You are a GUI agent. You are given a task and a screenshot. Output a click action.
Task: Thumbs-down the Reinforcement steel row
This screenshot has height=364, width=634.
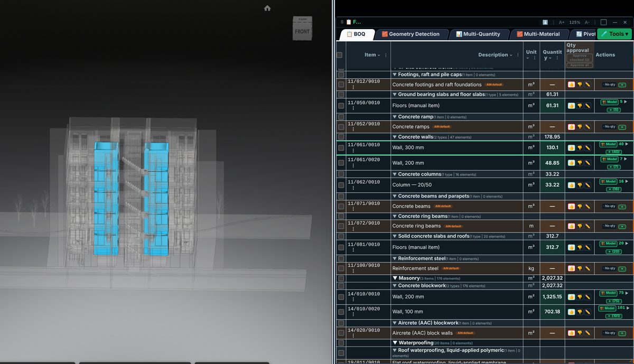580,268
